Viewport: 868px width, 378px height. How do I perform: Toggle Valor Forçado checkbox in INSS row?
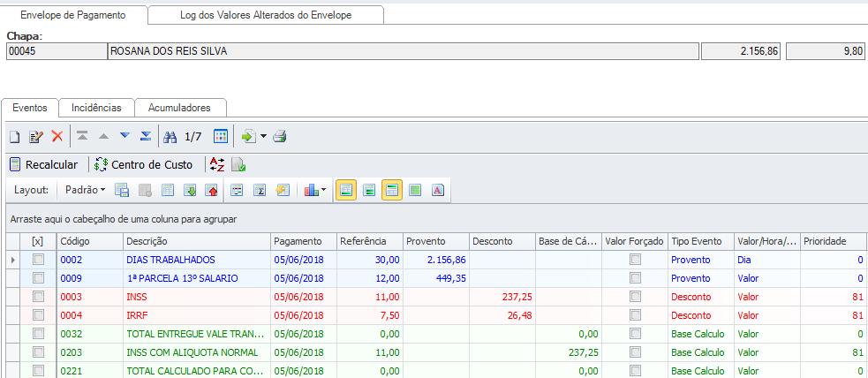pyautogui.click(x=635, y=297)
